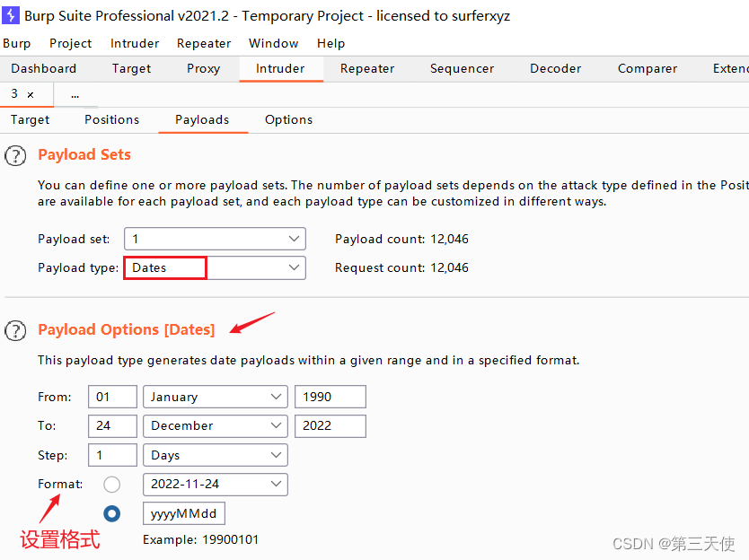Click the Payload count 12,046 text
This screenshot has width=749, height=560.
(x=401, y=240)
